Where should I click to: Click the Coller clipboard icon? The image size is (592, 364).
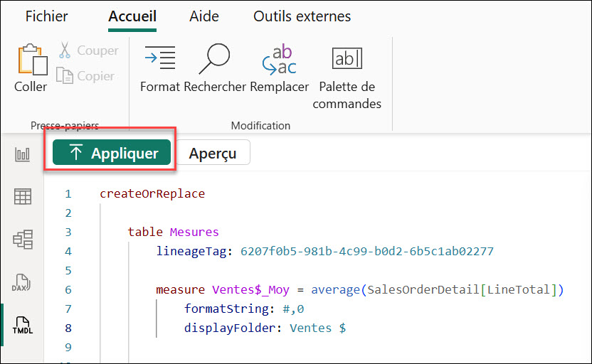31,60
